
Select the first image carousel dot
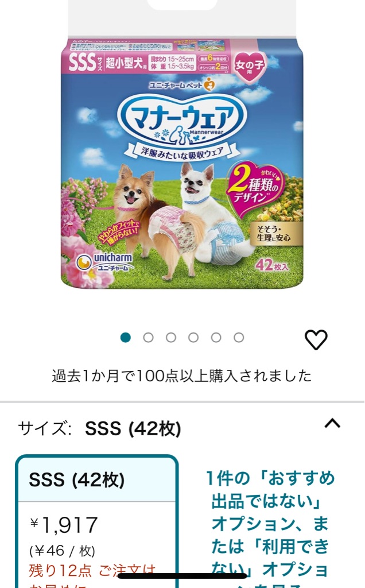pyautogui.click(x=126, y=338)
